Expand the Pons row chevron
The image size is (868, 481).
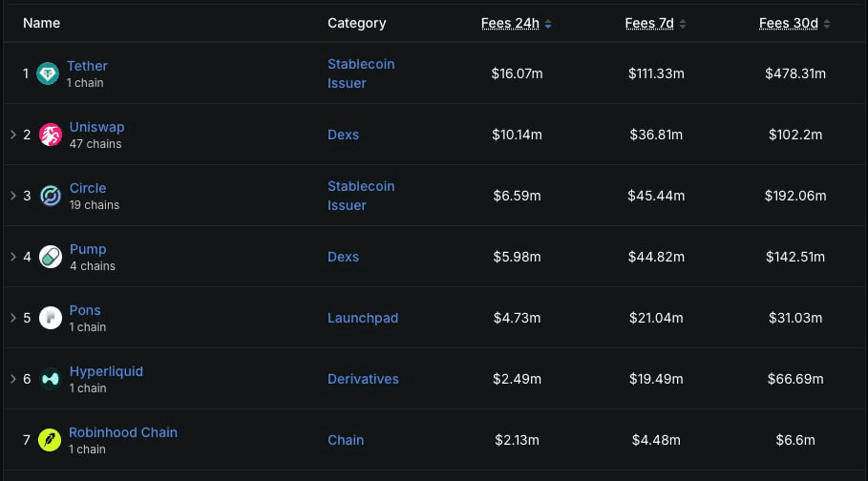(x=13, y=318)
